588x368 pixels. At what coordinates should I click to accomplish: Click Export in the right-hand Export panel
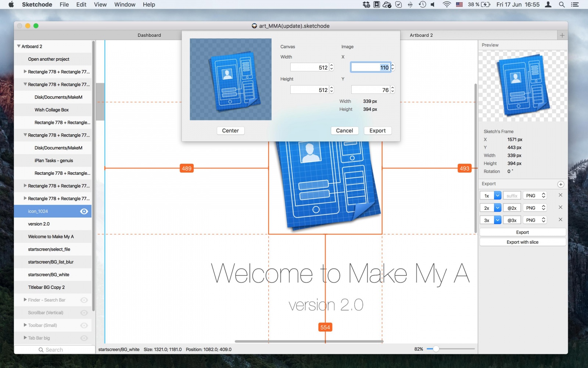click(523, 232)
